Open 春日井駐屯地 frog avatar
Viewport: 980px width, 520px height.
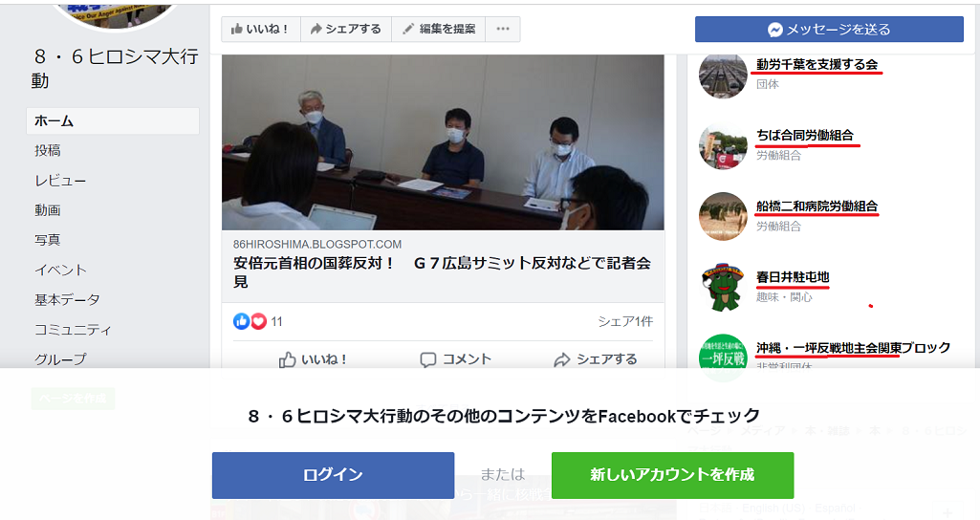coord(723,288)
